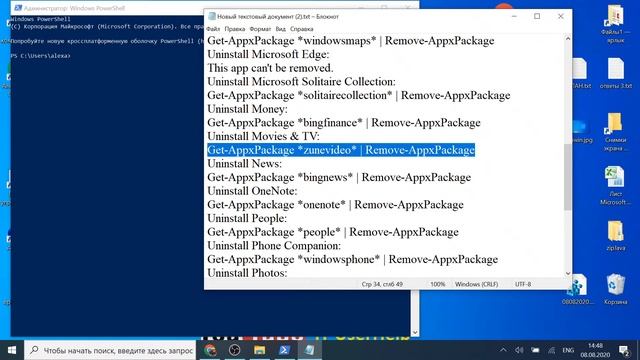Click the 'Uninstall Movies & TV:' line

click(263, 136)
